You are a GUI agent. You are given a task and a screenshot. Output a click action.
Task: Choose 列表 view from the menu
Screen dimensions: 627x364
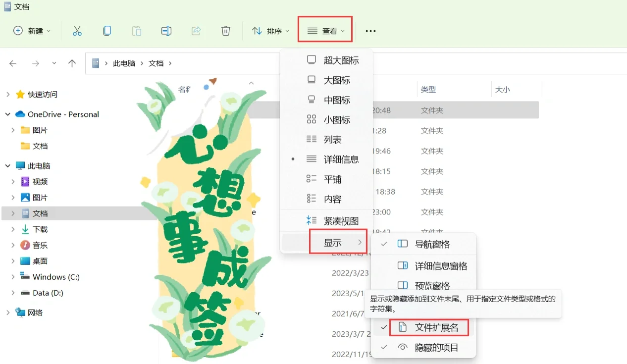332,139
